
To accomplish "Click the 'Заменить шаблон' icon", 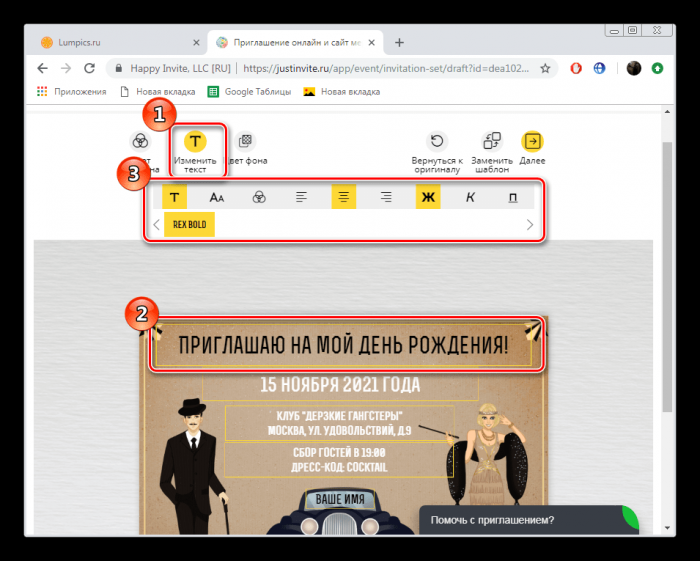I will click(x=492, y=142).
